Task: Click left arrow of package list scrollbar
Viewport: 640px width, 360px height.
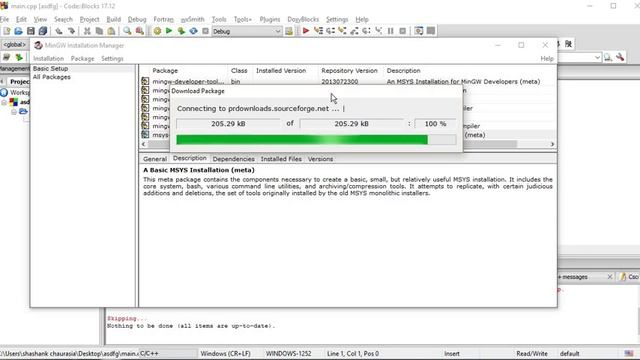Action: click(x=143, y=144)
